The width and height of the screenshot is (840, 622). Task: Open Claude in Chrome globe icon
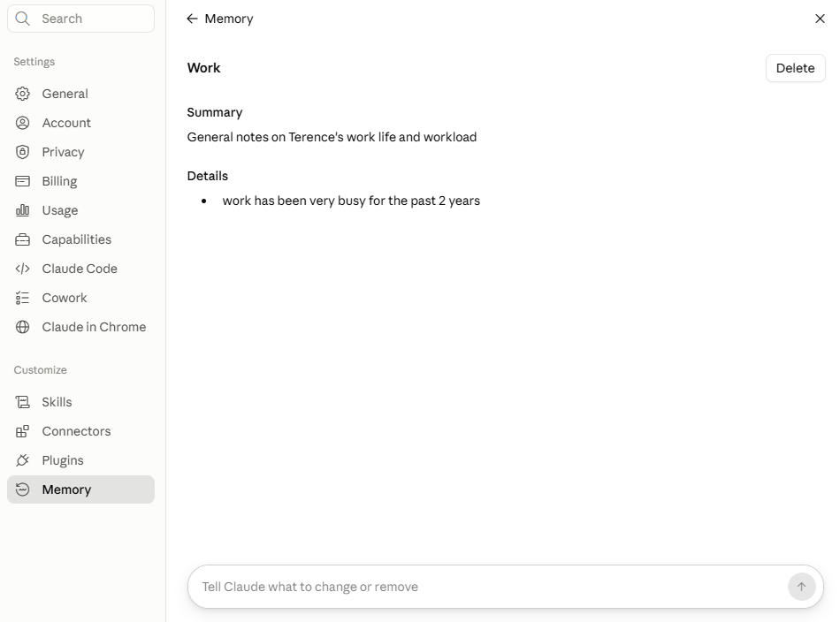pos(22,327)
